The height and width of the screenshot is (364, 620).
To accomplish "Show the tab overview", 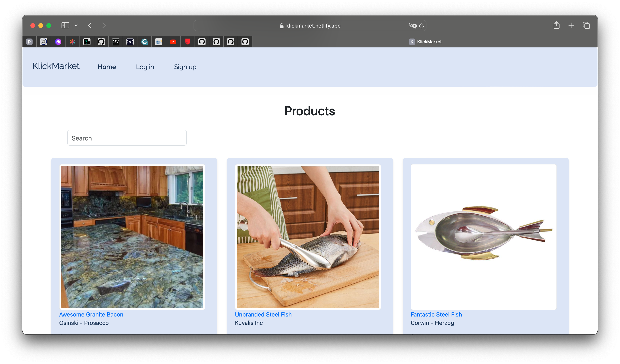I will pos(586,25).
